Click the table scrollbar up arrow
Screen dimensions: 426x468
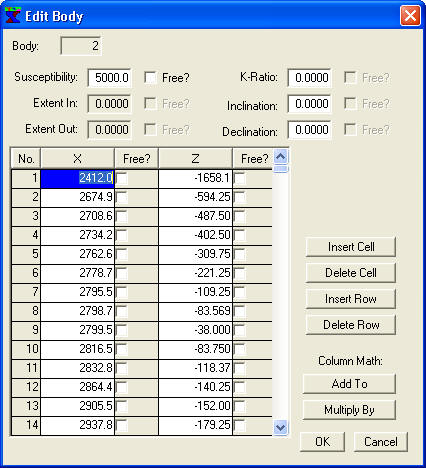tap(281, 156)
